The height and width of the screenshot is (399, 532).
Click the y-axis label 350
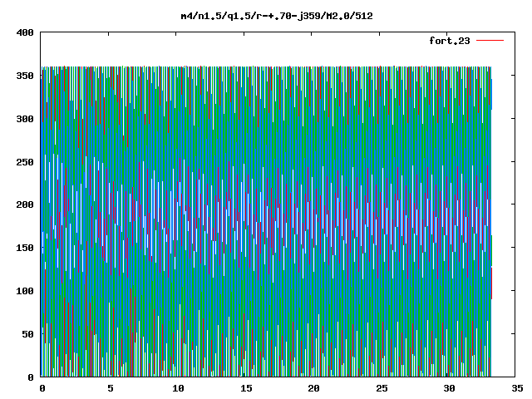25,76
